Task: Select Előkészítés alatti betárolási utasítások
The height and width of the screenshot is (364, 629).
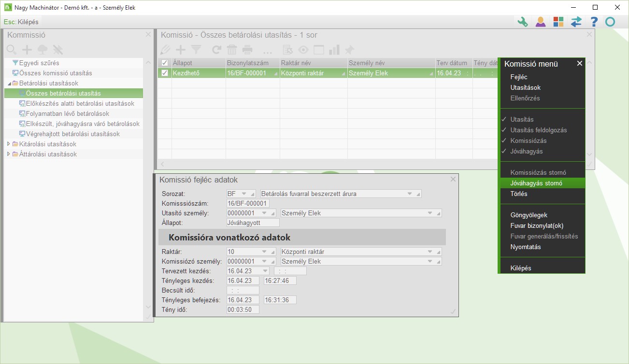Action: [80, 103]
